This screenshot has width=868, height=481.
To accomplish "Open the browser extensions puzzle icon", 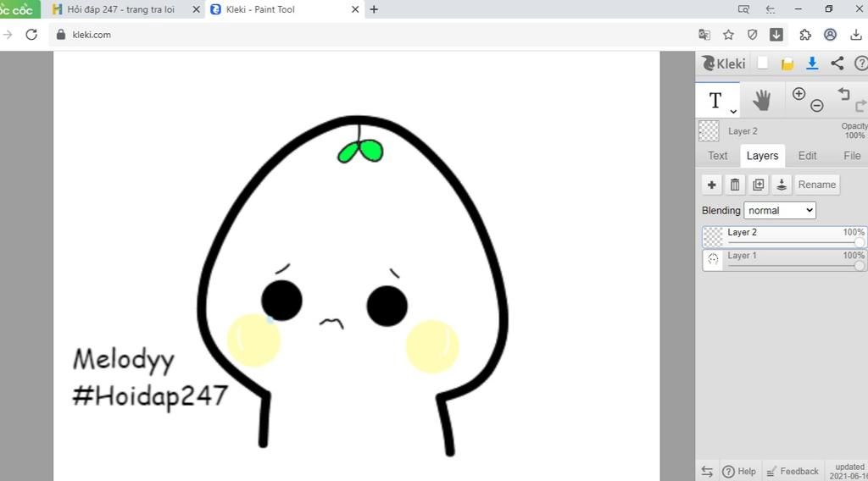I will (x=805, y=35).
